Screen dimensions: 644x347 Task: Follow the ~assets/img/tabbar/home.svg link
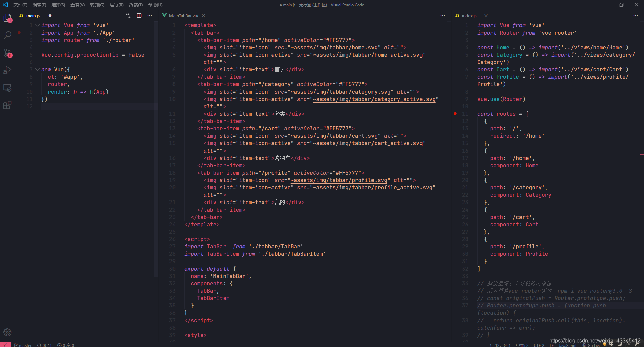pyautogui.click(x=334, y=47)
